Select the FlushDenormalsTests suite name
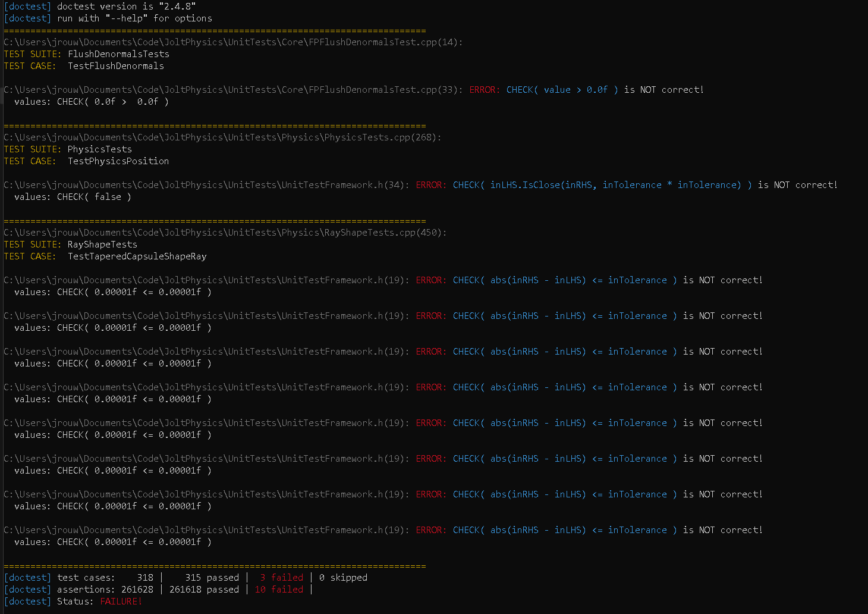Screen dimensions: 868x614 pyautogui.click(x=118, y=54)
